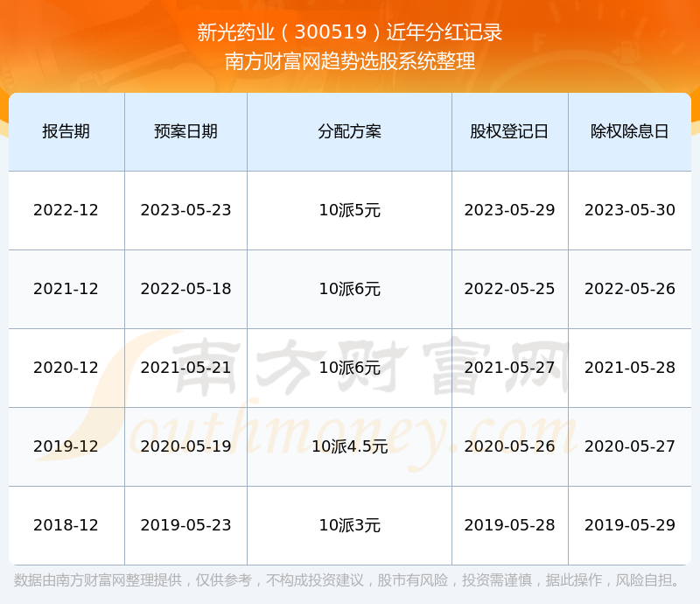700x604 pixels.
Task: Click proposal date 2020-05-19
Action: coord(185,446)
